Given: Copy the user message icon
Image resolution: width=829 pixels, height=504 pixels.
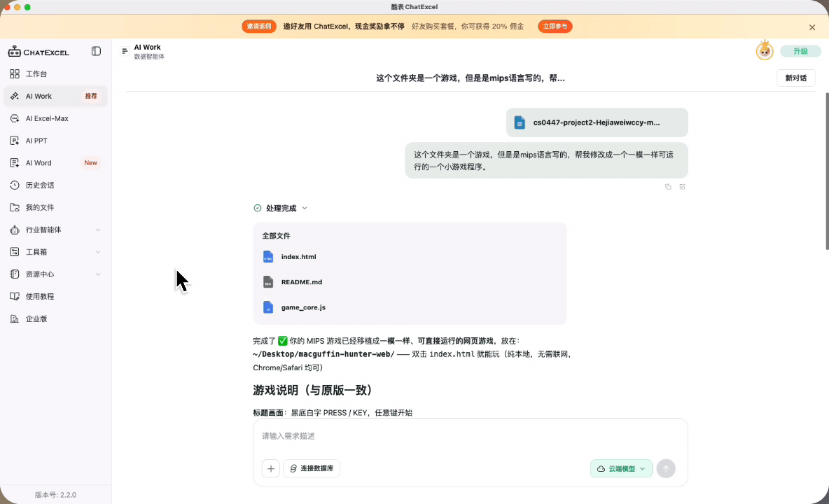Looking at the screenshot, I should point(668,186).
